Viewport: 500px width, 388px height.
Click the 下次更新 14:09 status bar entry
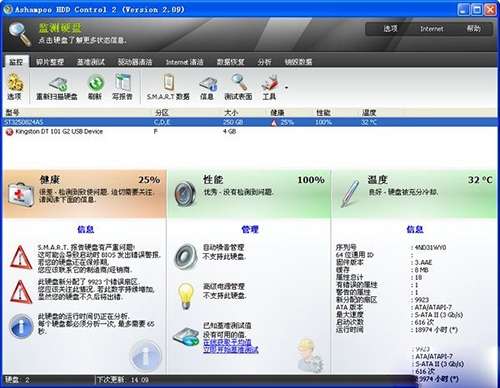point(123,380)
